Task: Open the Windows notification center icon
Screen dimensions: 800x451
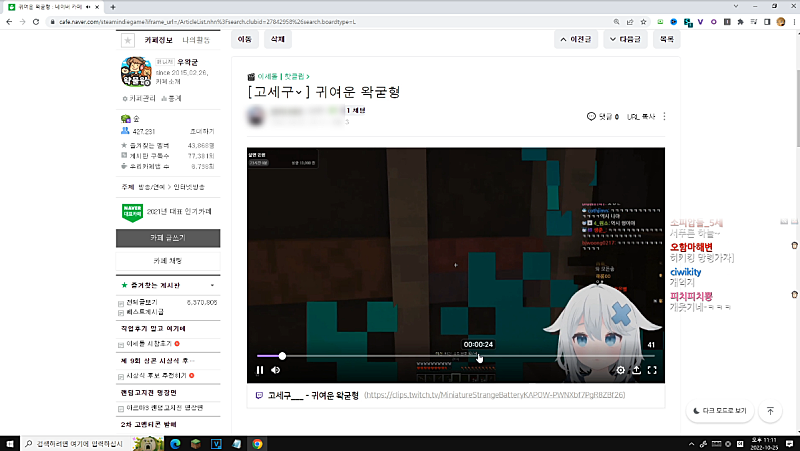Action: tap(790, 444)
